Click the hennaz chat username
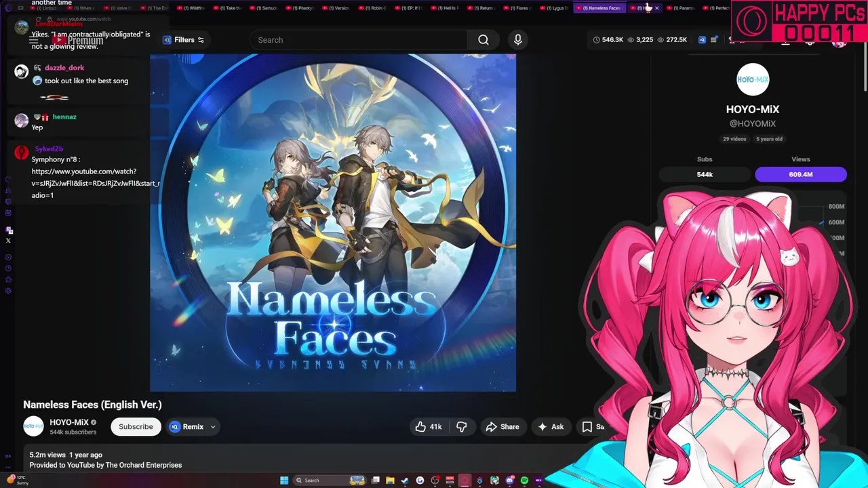Screen dimensions: 868x488 pyautogui.click(x=64, y=117)
